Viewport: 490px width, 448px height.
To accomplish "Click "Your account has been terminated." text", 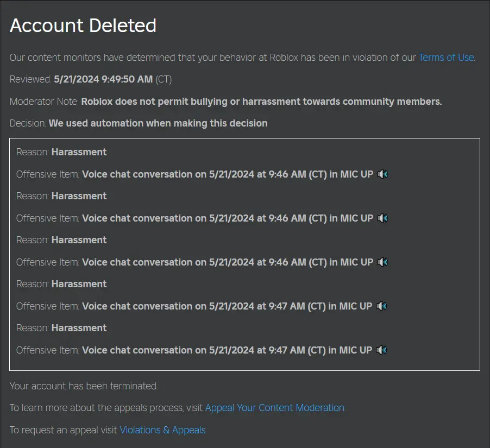I will [84, 386].
